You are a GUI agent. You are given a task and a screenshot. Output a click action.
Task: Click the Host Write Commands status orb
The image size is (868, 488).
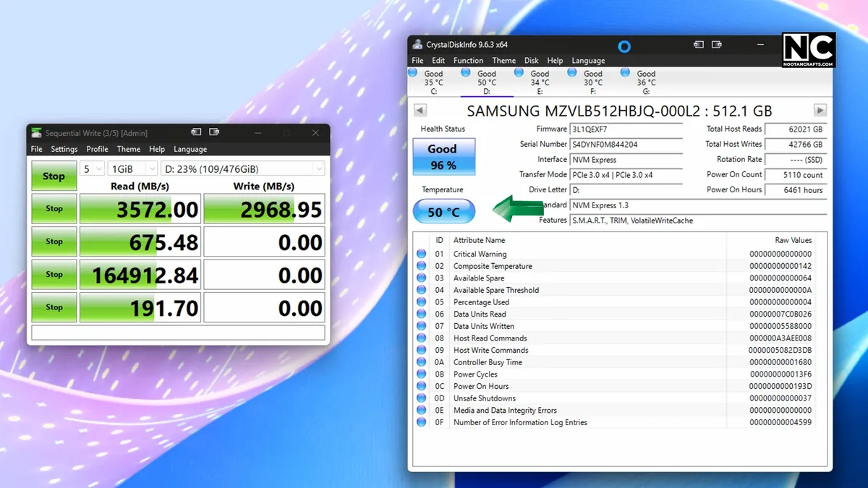point(422,350)
